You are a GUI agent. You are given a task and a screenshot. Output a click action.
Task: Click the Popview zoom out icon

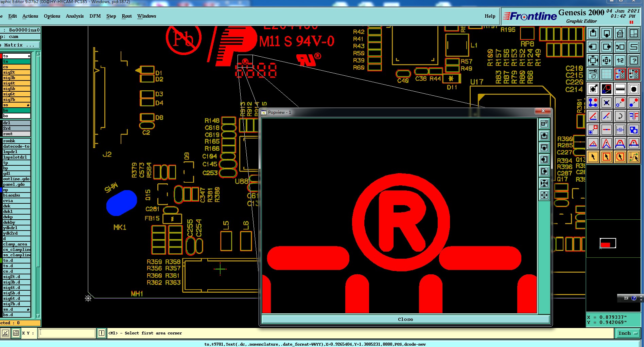tap(544, 195)
